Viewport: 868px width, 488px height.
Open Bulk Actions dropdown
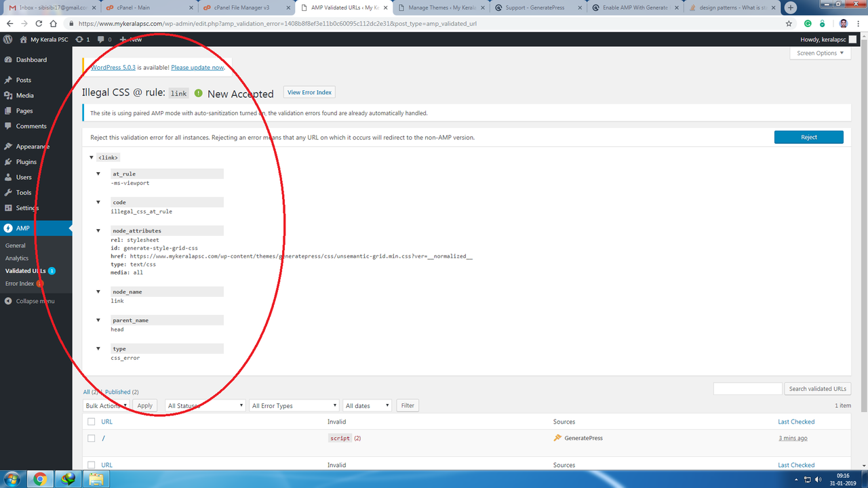coord(106,405)
